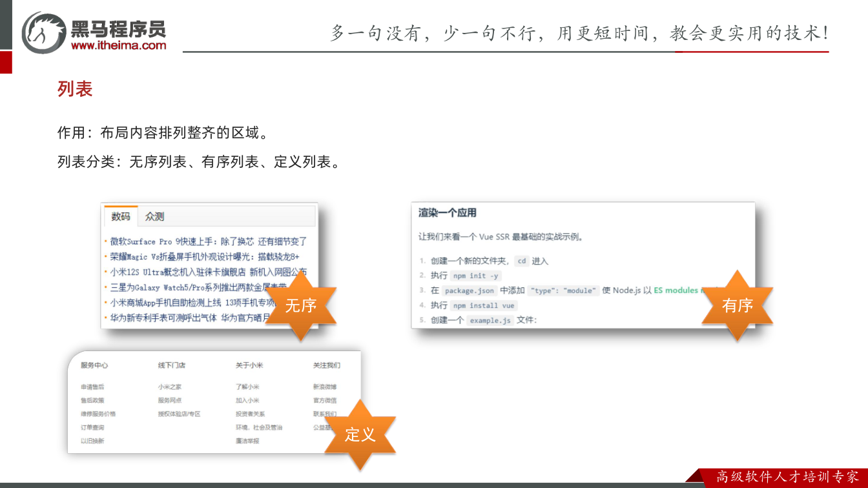Click the npm install vue code snippet
868x488 pixels.
point(484,305)
